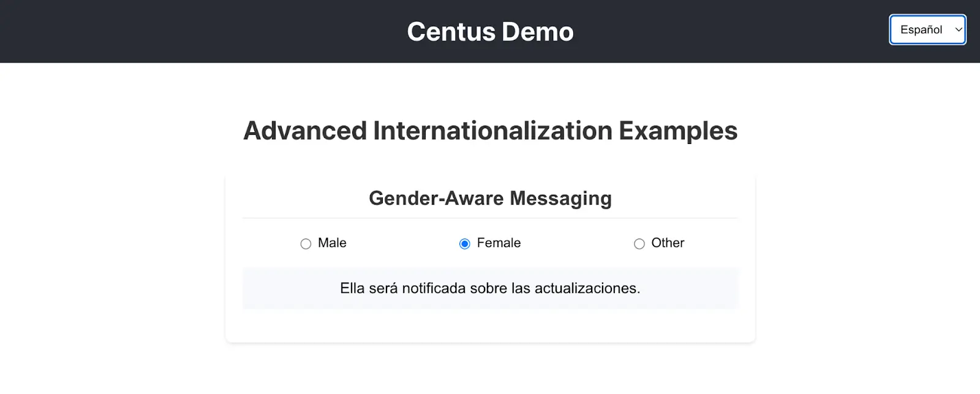This screenshot has height=394, width=980.
Task: Click "Advanced Internationalization Examples" heading
Action: (x=490, y=131)
